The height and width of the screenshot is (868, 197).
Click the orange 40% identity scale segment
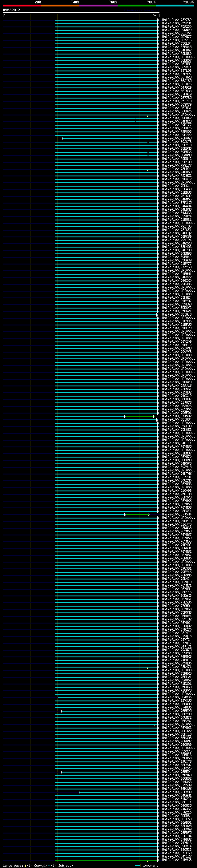point(60,6)
